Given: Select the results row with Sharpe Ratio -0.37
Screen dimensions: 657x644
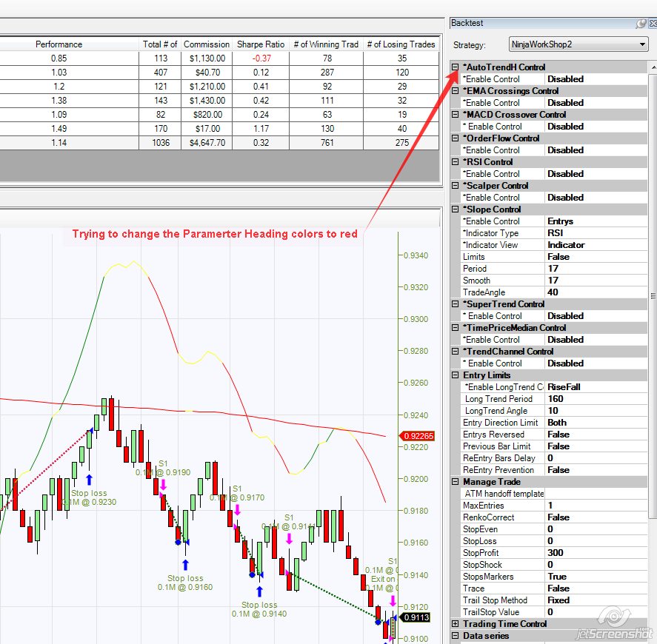Looking at the screenshot, I should click(x=219, y=58).
